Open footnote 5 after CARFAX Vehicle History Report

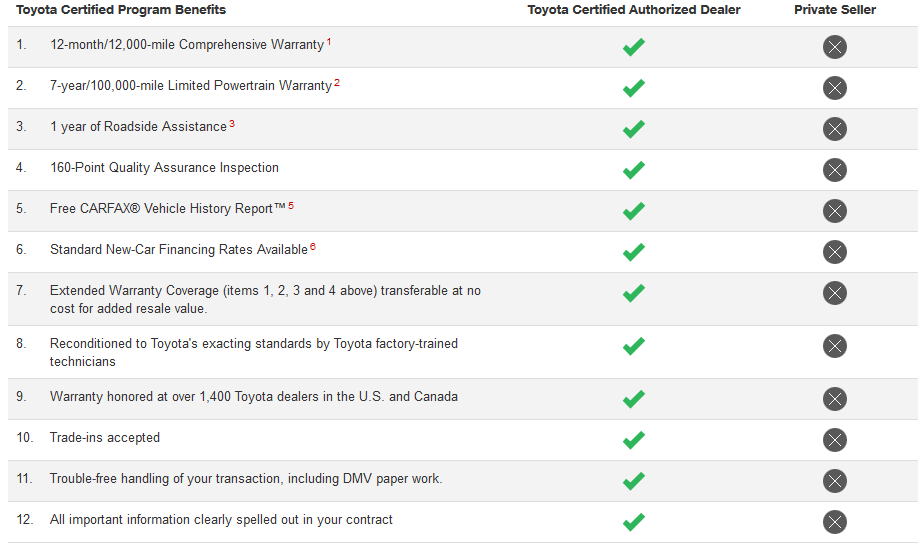[x=291, y=206]
